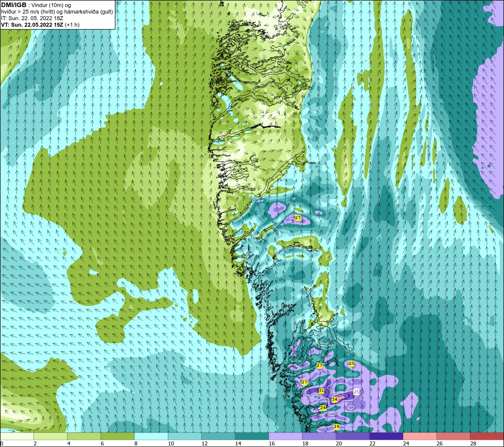Pick the medium purple 18–20 m/s swatch

point(319,436)
